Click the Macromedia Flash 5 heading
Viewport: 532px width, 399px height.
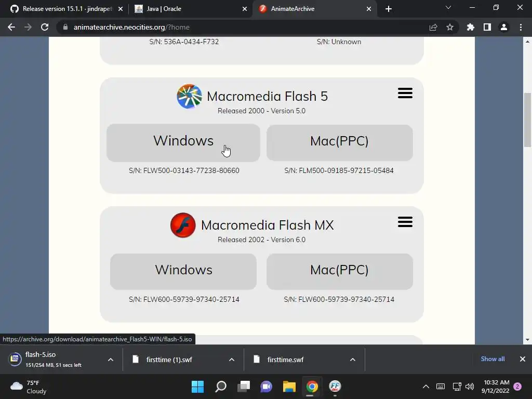click(268, 96)
